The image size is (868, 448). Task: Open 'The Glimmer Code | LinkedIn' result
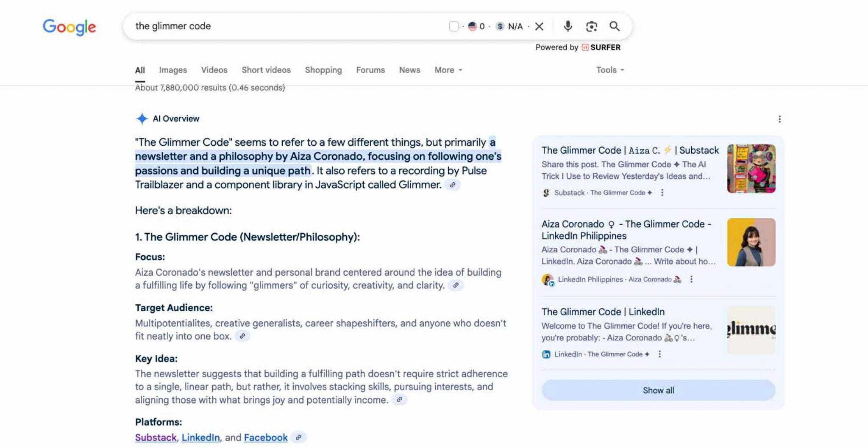coord(603,312)
